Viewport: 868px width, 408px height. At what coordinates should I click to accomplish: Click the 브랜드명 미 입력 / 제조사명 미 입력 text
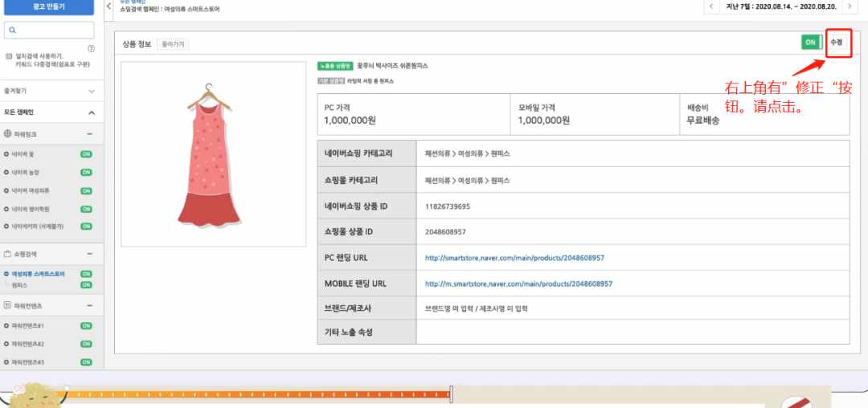click(476, 309)
